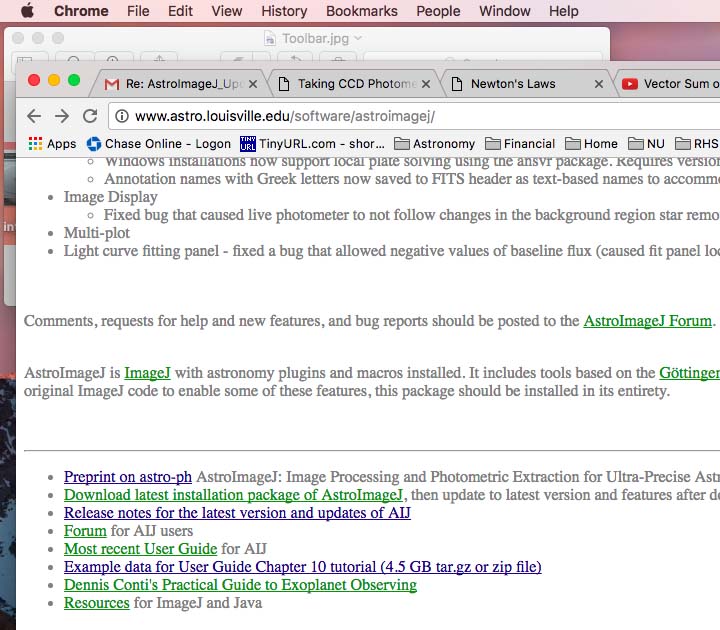Open the AstroImageJ Forum link
This screenshot has width=720, height=630.
pyautogui.click(x=647, y=321)
